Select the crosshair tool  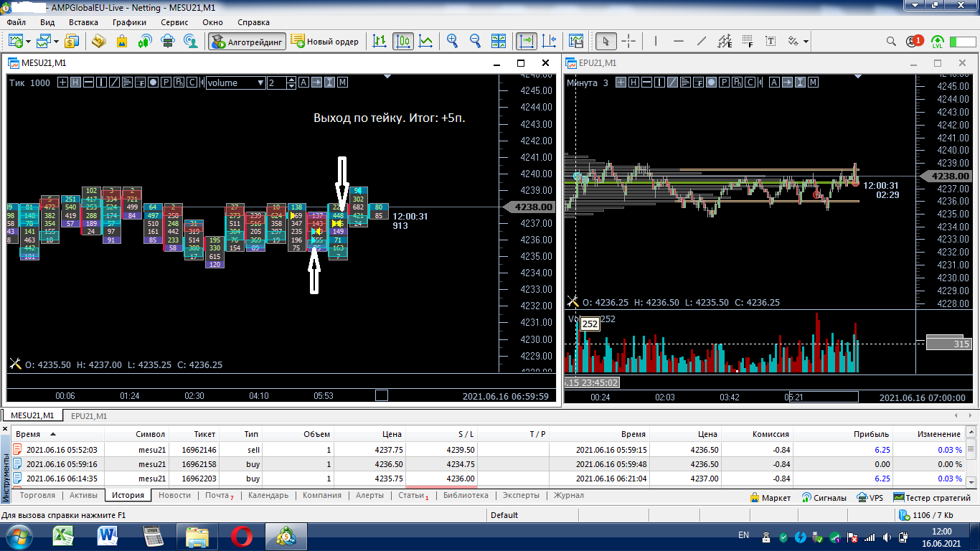(x=628, y=41)
